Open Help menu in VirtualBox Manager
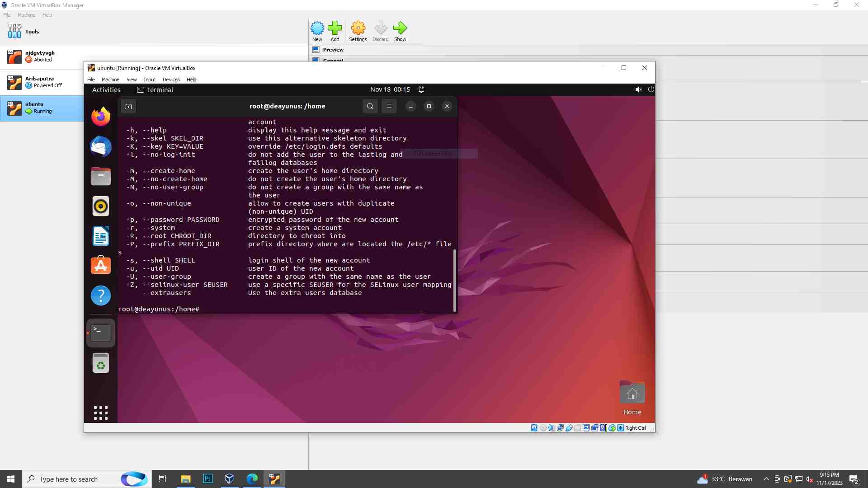Screen dimensions: 868x488 [x=47, y=15]
